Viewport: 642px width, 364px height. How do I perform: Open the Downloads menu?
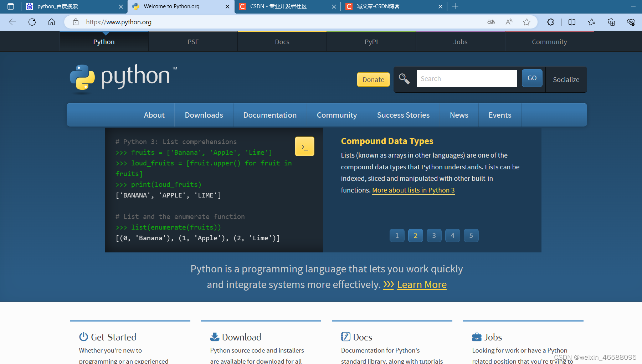point(204,115)
